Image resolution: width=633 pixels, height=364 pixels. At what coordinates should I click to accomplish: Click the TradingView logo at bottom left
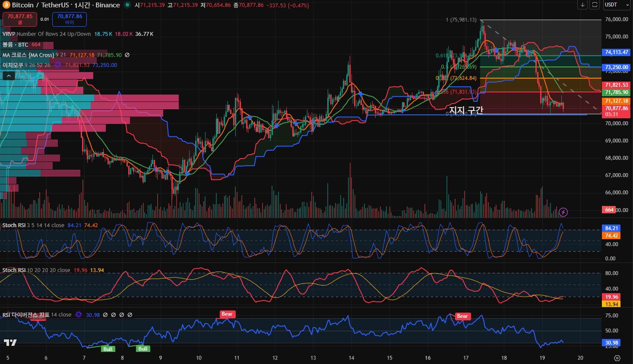tap(10, 342)
